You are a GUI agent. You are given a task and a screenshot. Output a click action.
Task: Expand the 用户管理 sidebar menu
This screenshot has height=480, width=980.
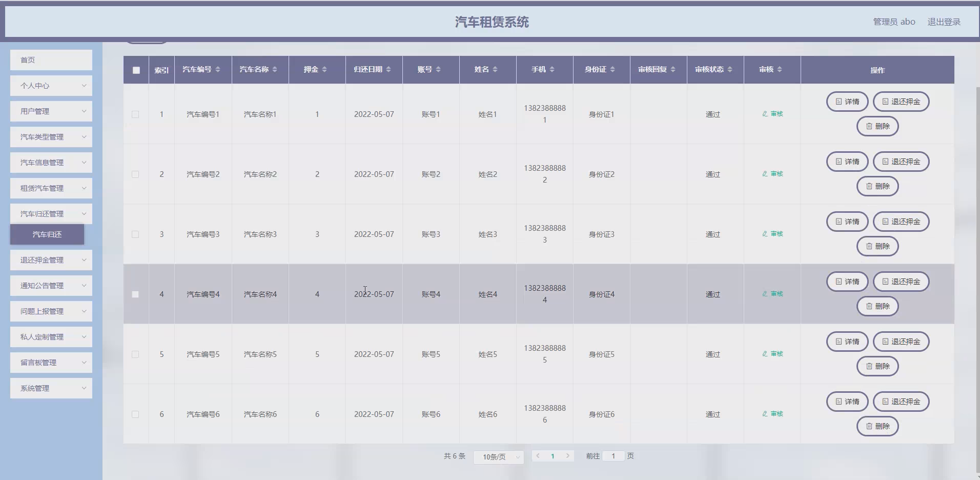tap(51, 111)
